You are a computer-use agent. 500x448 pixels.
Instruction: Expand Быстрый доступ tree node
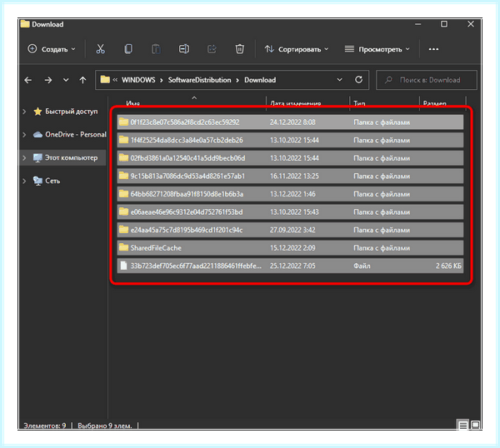click(x=24, y=112)
